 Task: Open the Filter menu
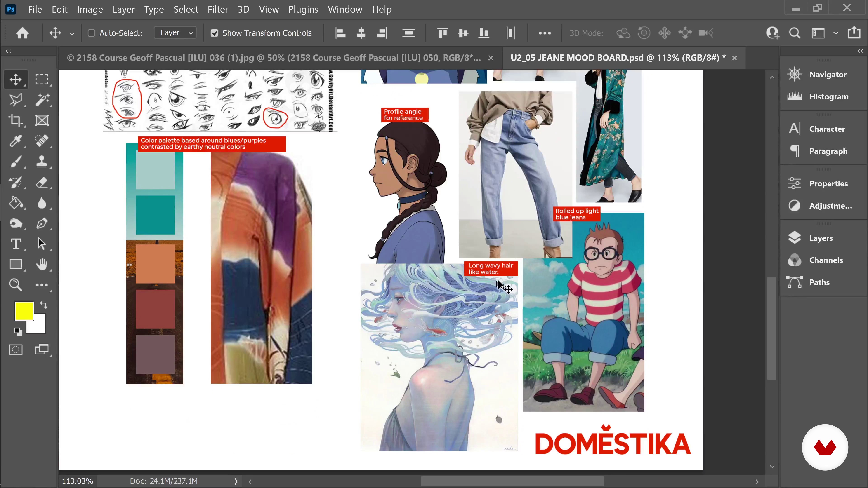(x=218, y=9)
